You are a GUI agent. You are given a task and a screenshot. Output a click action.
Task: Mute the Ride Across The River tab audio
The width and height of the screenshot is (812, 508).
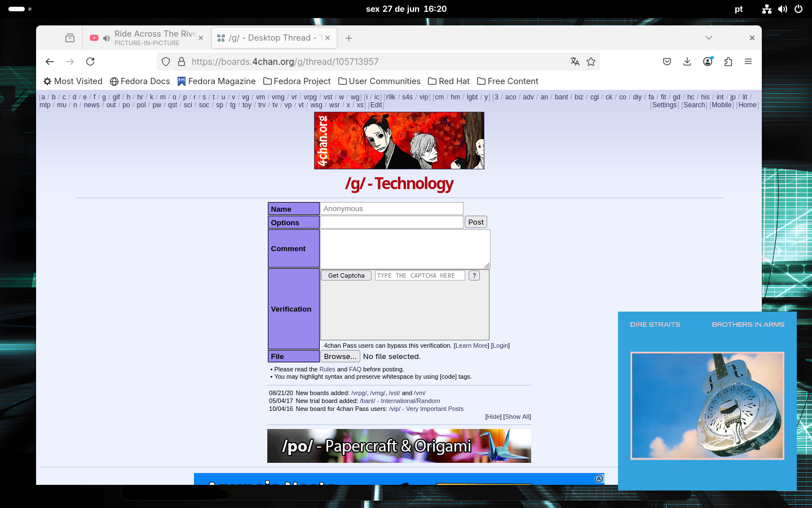(x=106, y=38)
